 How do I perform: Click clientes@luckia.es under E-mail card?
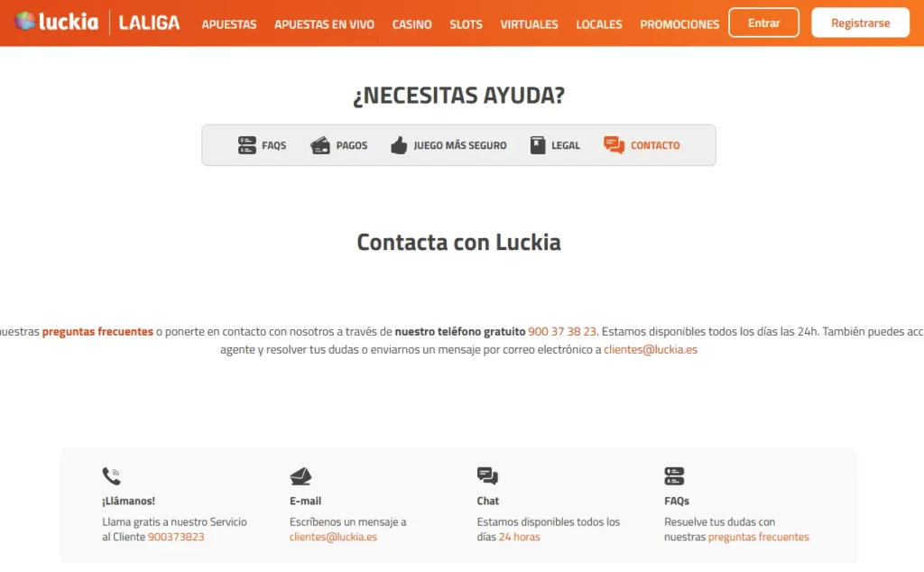333,537
